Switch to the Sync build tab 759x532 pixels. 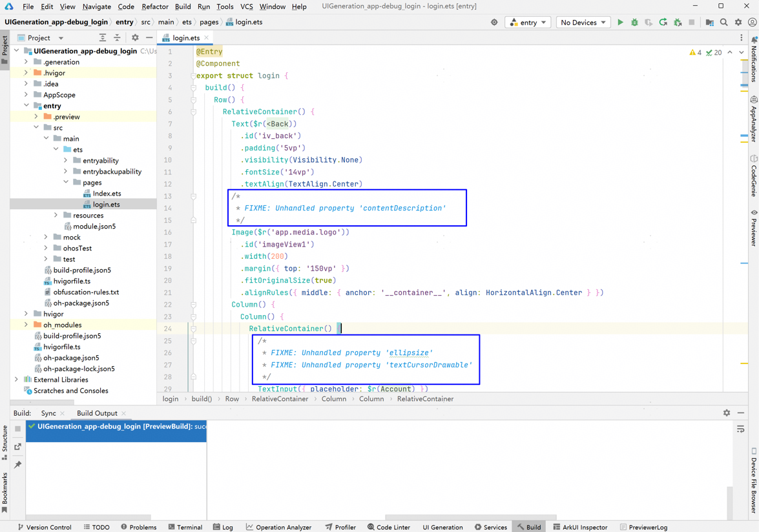point(48,413)
